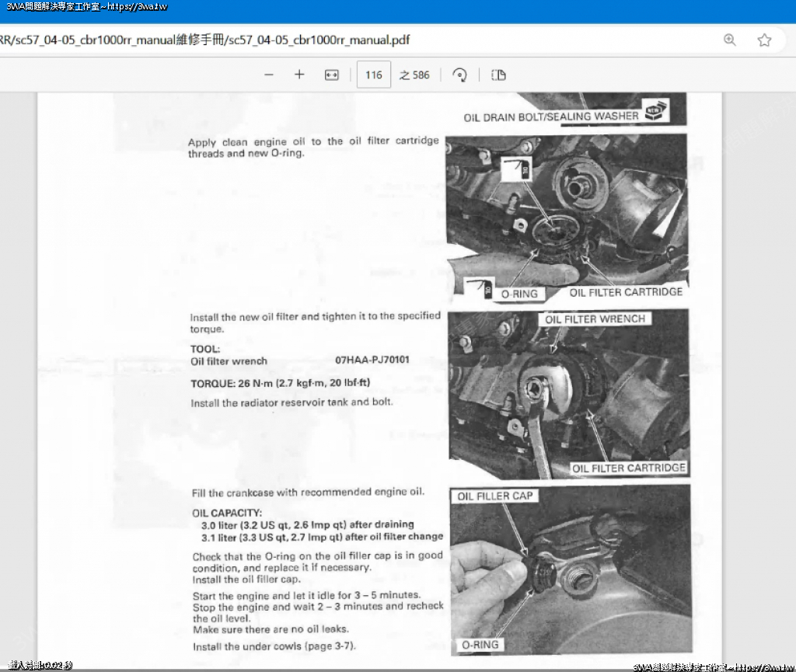This screenshot has height=672, width=796.
Task: Click the fit to width icon
Action: (332, 75)
